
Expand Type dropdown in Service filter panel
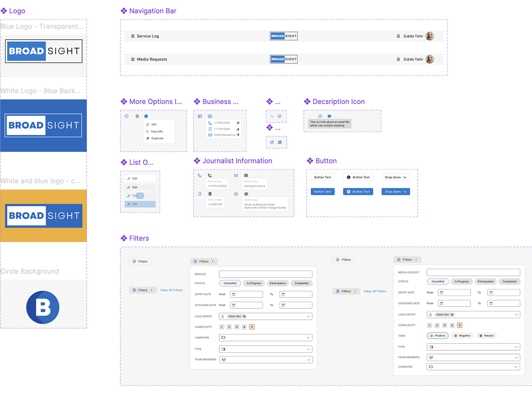pyautogui.click(x=308, y=349)
